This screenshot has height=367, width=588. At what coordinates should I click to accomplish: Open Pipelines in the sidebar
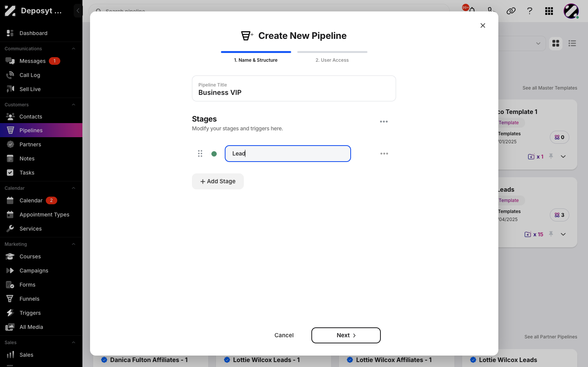pos(41,130)
